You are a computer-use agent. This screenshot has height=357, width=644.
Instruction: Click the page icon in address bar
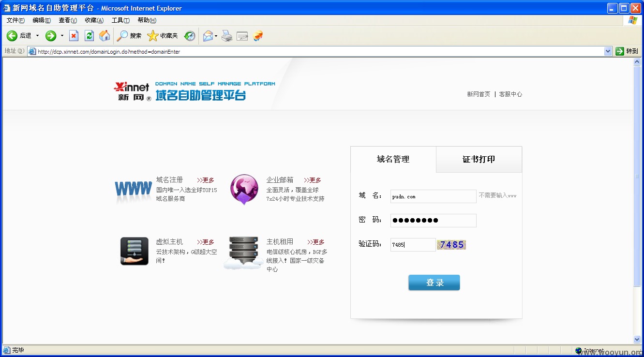[32, 51]
